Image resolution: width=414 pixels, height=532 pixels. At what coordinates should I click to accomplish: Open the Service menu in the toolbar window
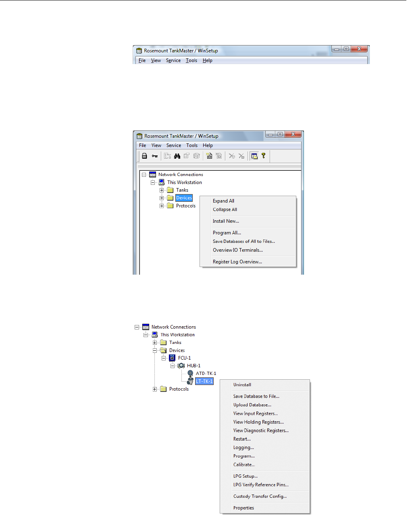point(174,145)
